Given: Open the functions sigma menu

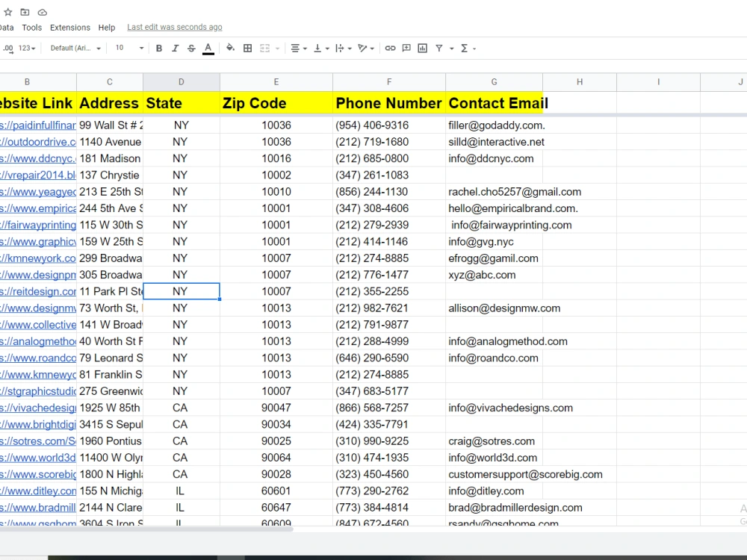Looking at the screenshot, I should (468, 48).
